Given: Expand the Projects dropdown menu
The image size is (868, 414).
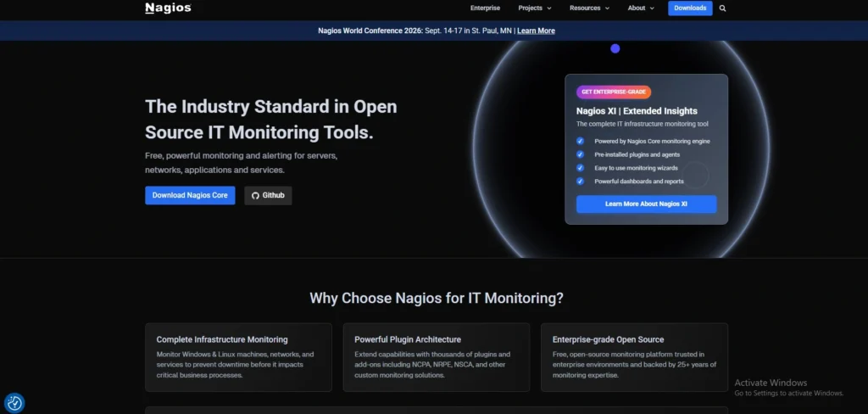Looking at the screenshot, I should (x=535, y=8).
